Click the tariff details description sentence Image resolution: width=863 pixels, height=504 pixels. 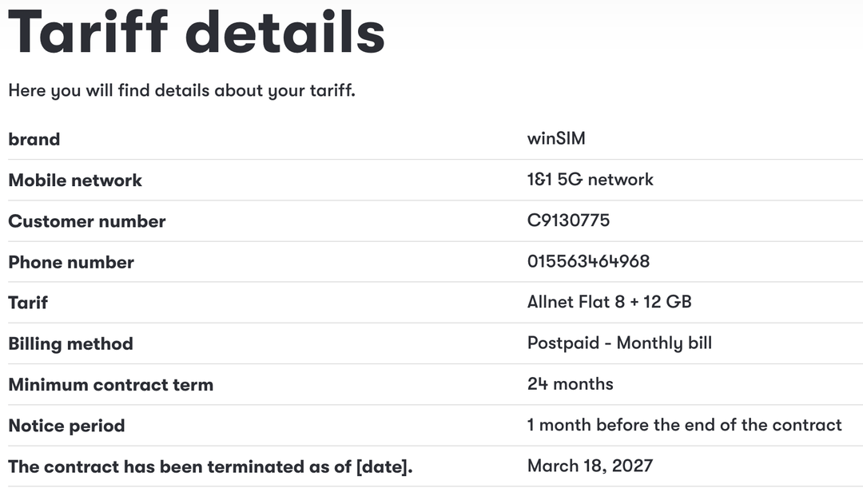pos(181,90)
